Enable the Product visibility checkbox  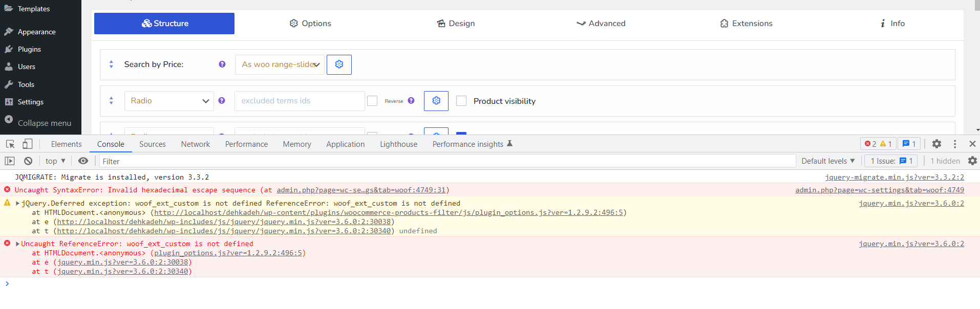coord(461,101)
